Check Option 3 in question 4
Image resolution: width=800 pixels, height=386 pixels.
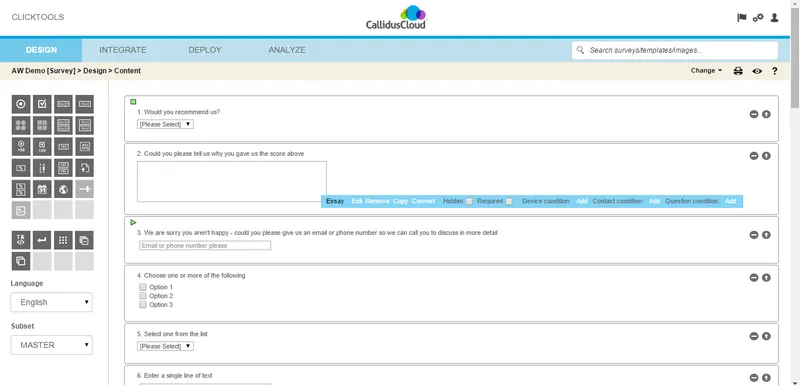[x=143, y=304]
